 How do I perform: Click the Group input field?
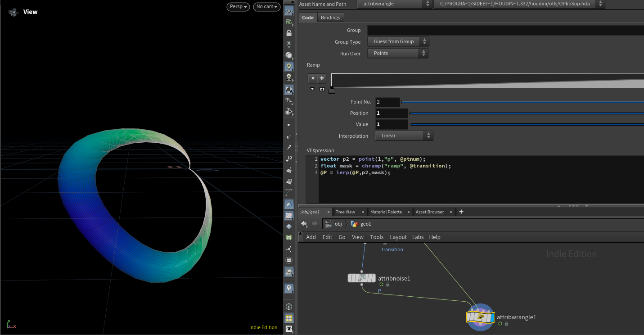click(x=506, y=30)
